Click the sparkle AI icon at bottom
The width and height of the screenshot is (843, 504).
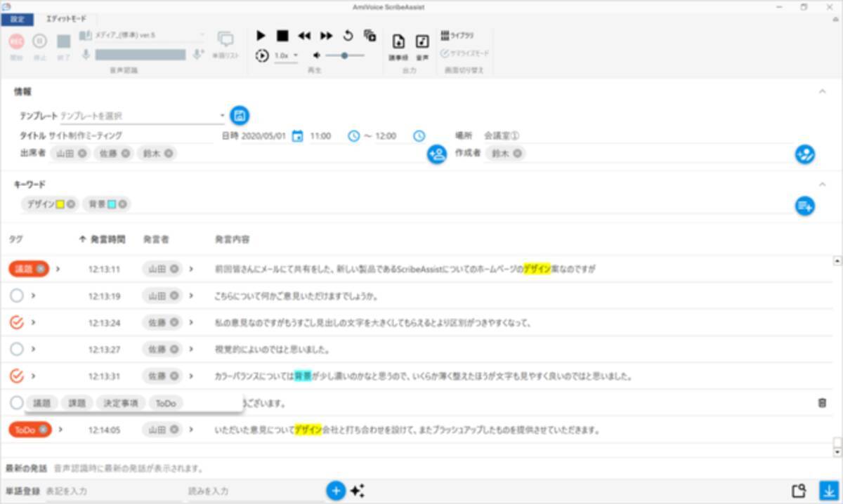click(x=358, y=491)
